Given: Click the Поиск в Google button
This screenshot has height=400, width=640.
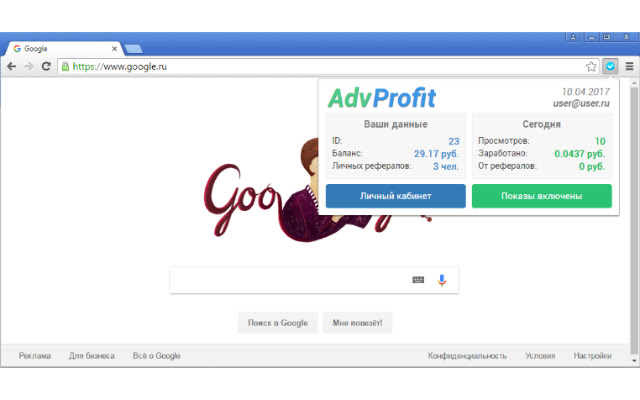Looking at the screenshot, I should [278, 323].
